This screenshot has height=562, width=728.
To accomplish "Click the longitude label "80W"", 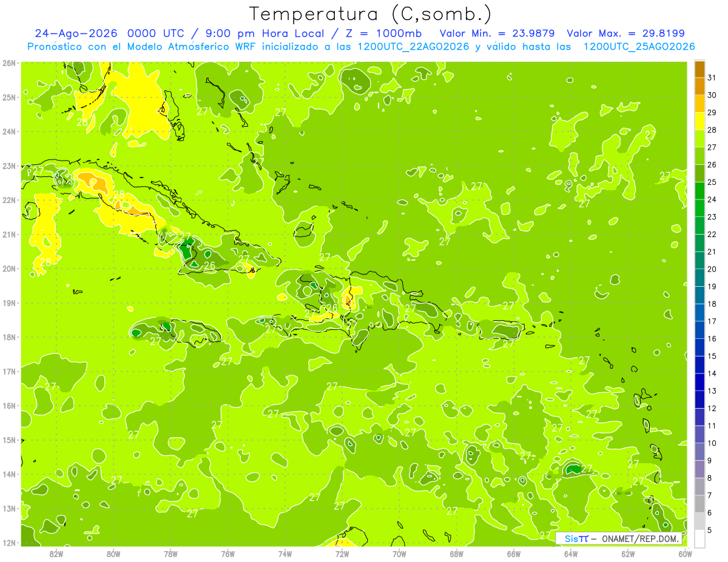I will 113,554.
